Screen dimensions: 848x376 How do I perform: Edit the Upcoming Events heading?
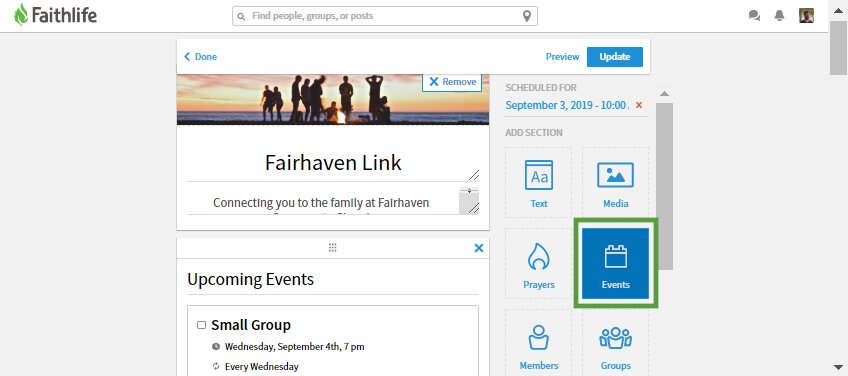tap(333, 280)
